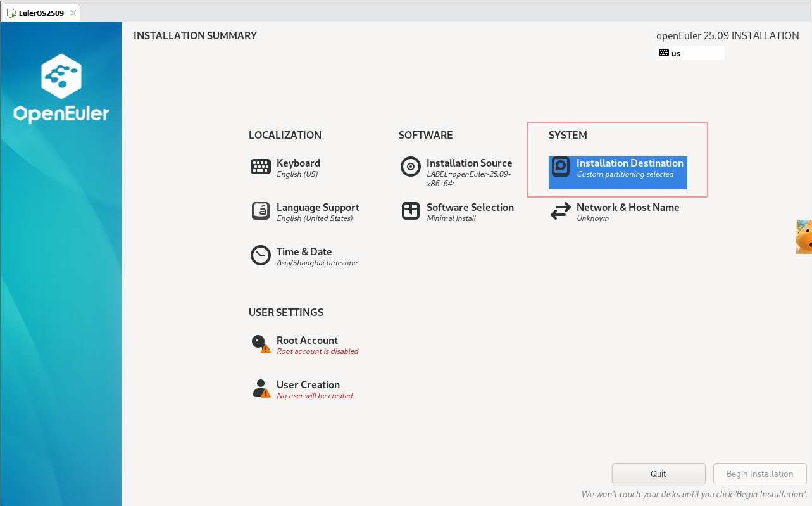Click the Installation Source disc icon

tap(411, 167)
